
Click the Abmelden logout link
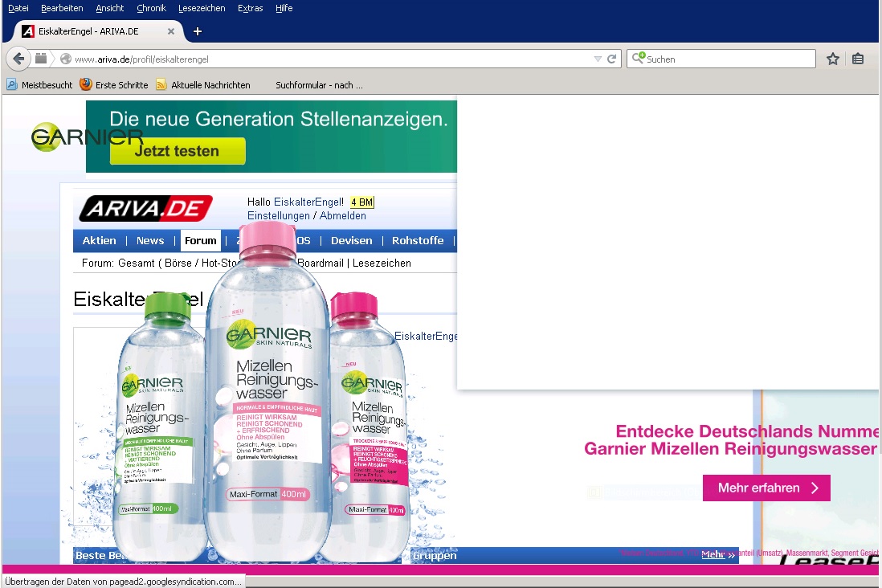[342, 215]
